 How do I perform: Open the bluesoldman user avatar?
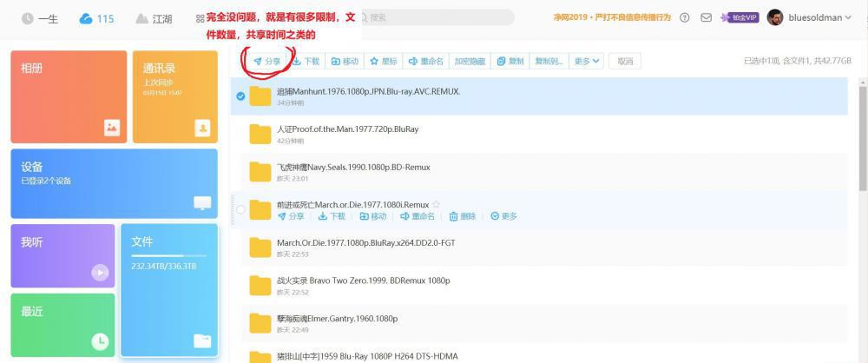point(775,17)
